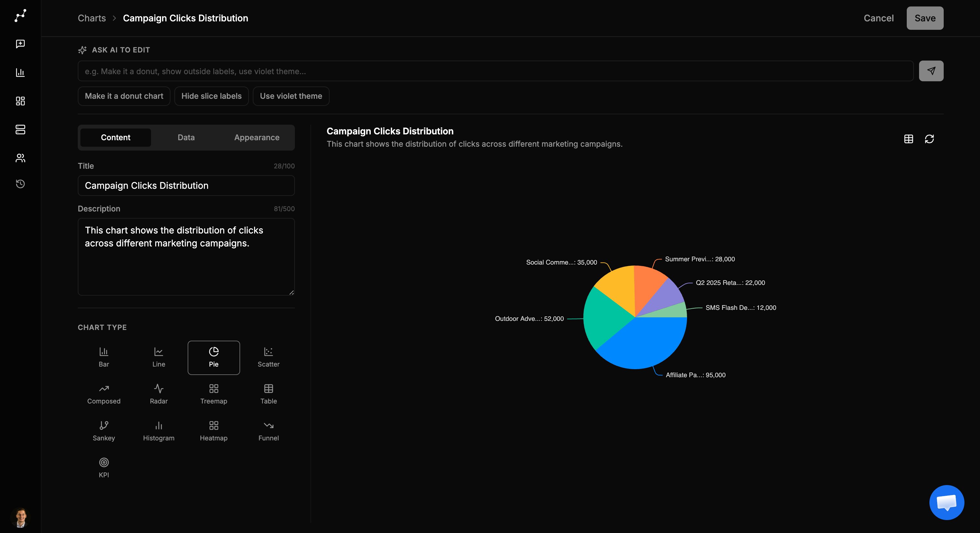The width and height of the screenshot is (980, 533).
Task: Open the charts sidebar icon
Action: [20, 72]
